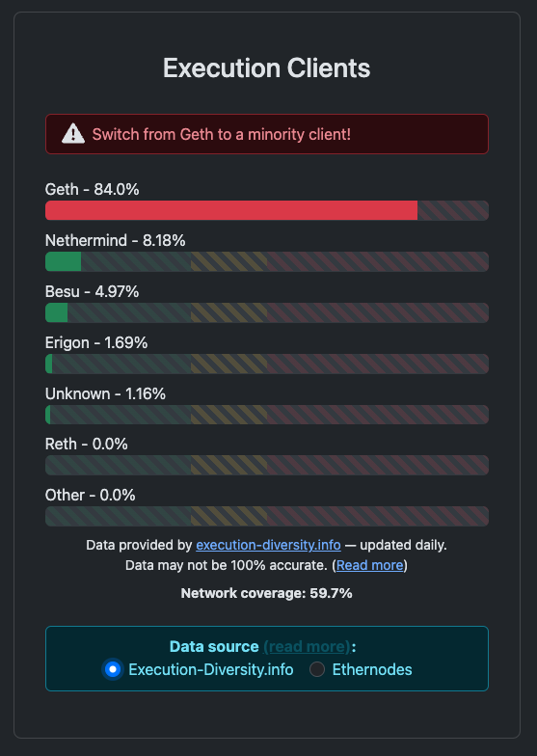Viewport: 537px width, 756px height.
Task: Click the empty Reth progress bar
Action: [267, 465]
